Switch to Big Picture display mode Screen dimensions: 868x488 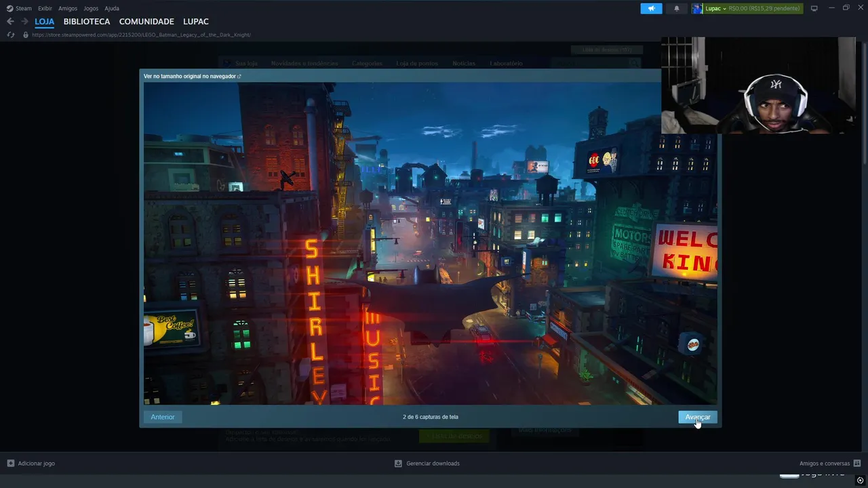[x=814, y=8]
